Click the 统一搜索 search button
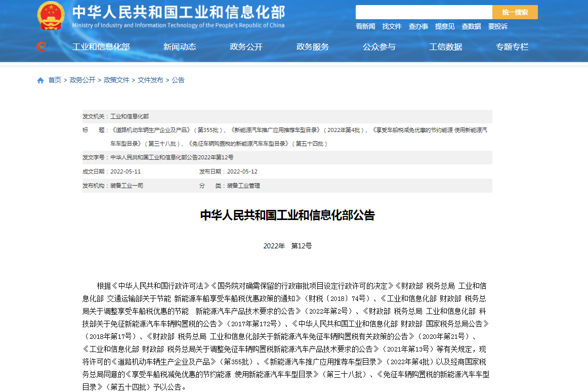Image resolution: width=588 pixels, height=392 pixels. pyautogui.click(x=515, y=11)
